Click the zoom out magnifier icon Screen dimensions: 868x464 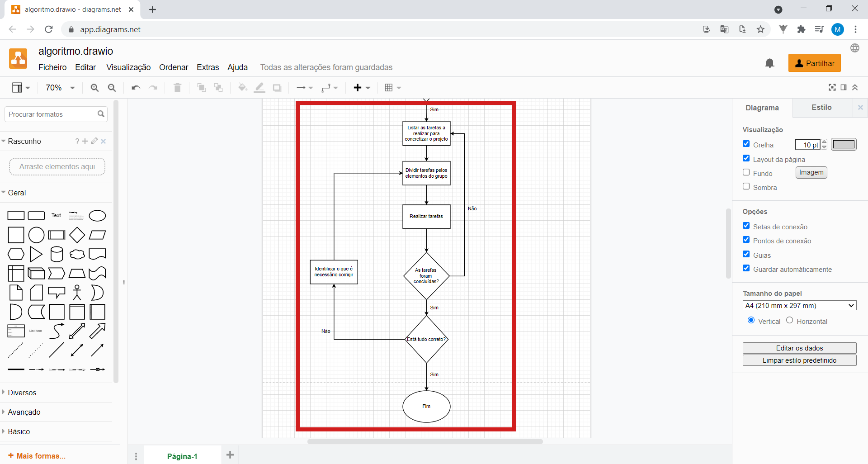click(x=112, y=88)
